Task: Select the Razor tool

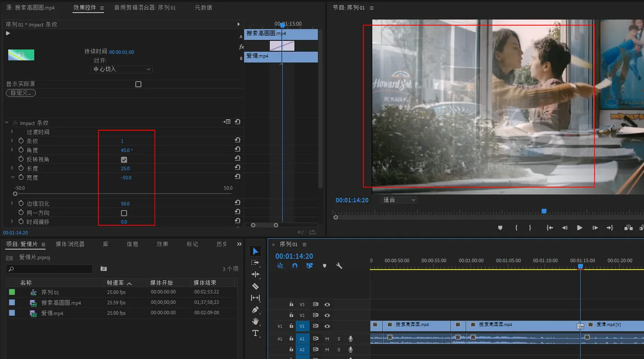Action: point(256,286)
